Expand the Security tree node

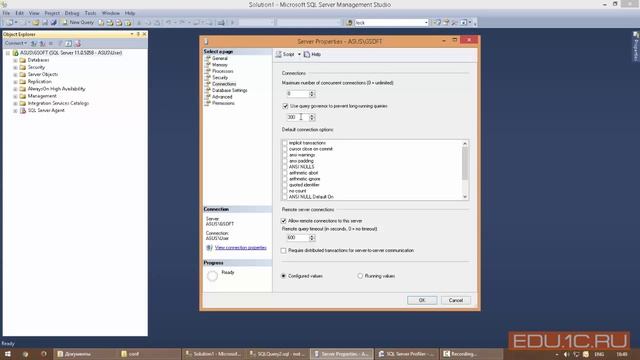coord(15,67)
